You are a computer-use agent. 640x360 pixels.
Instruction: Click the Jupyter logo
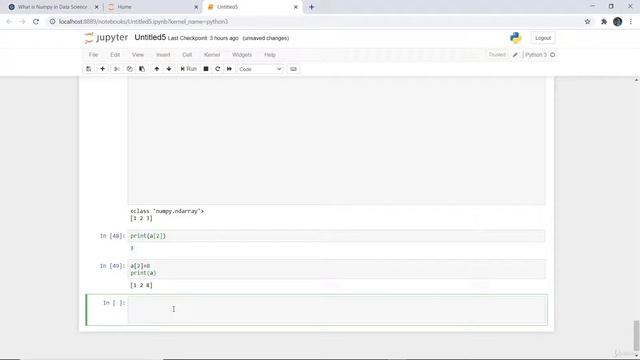pos(106,38)
